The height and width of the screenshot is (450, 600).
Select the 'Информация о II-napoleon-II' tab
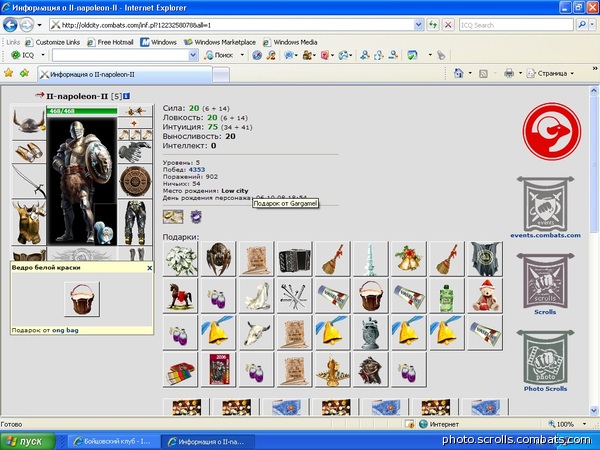point(125,74)
